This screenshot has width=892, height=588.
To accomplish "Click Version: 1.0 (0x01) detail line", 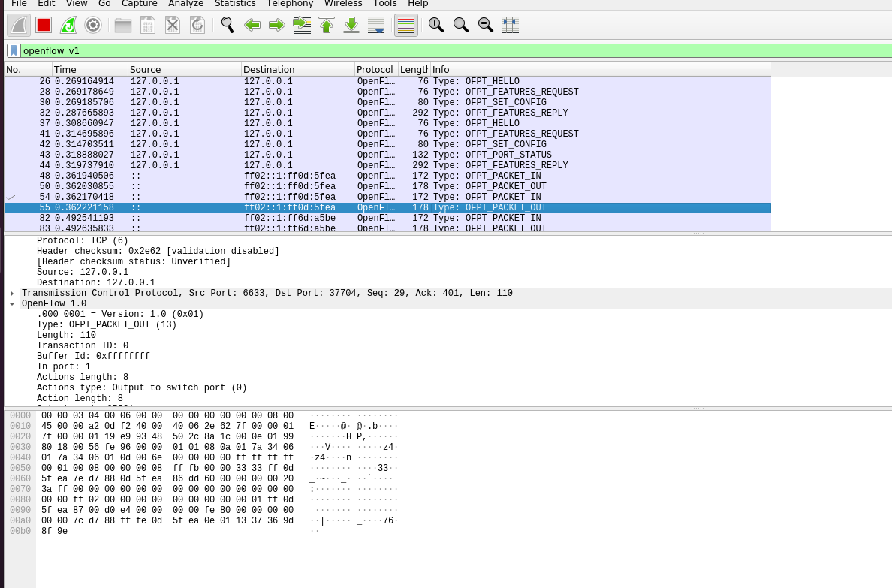I will (120, 314).
